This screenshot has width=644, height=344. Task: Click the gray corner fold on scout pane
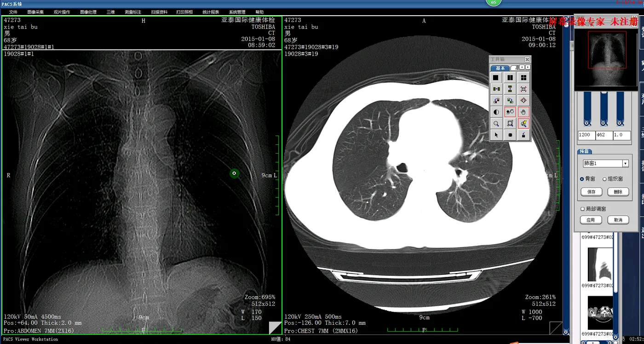click(276, 328)
